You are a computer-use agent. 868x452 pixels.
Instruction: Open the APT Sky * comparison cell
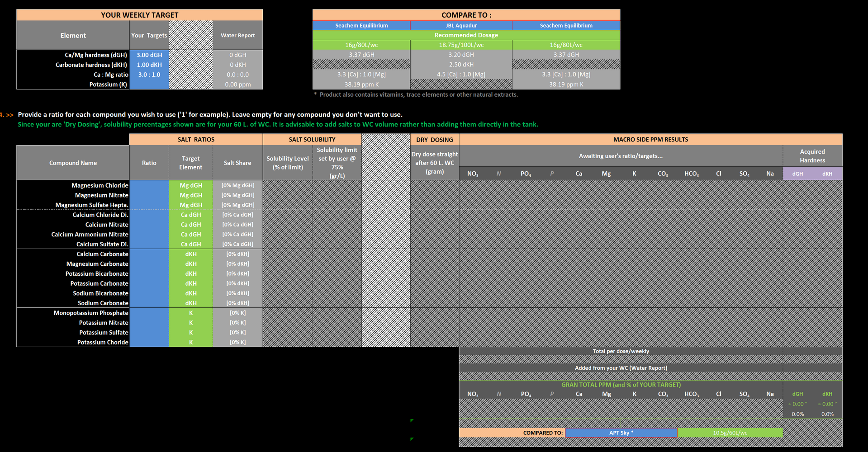tap(621, 433)
